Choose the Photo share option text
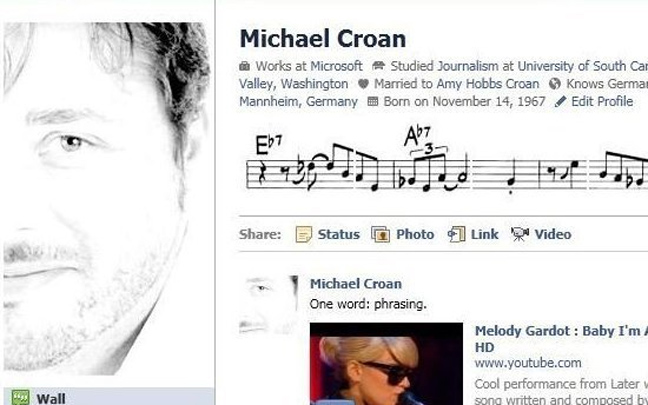 415,234
